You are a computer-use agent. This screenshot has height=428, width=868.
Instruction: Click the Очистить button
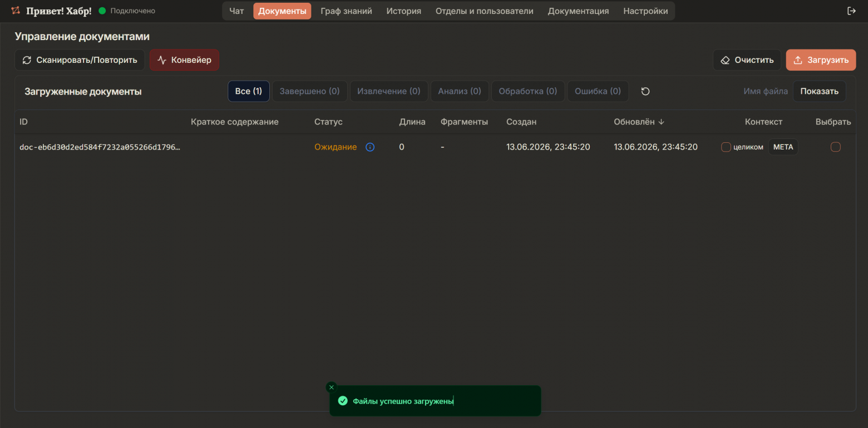(x=747, y=60)
